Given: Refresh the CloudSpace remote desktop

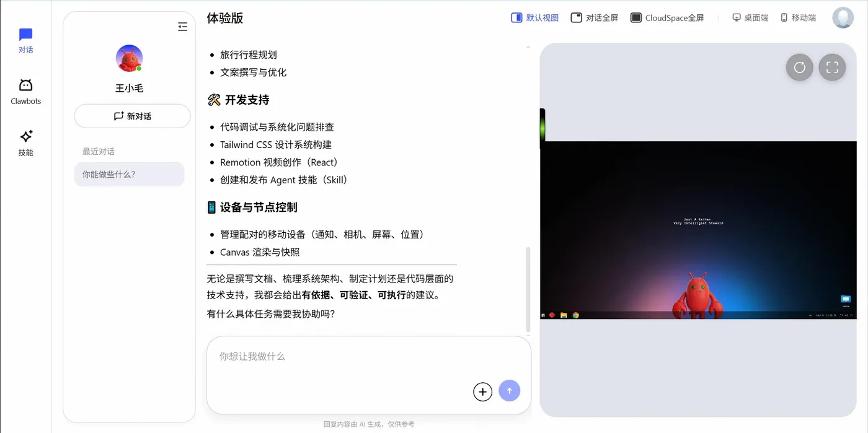Looking at the screenshot, I should (799, 68).
